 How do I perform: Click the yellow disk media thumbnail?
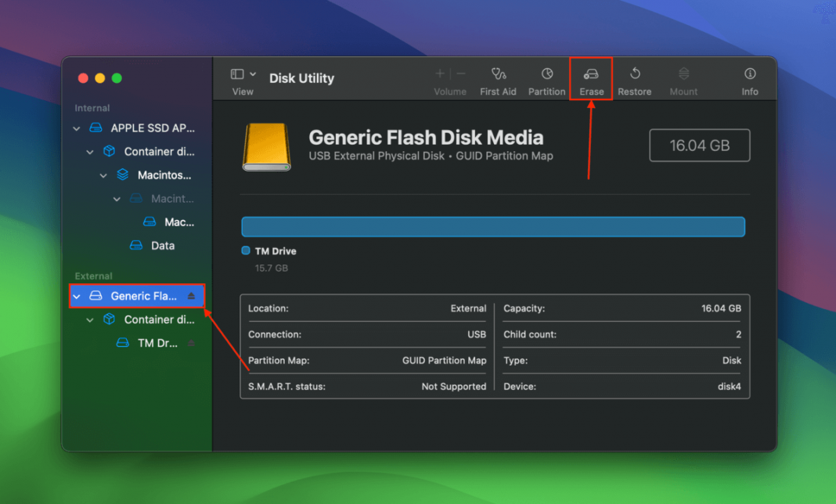[266, 145]
